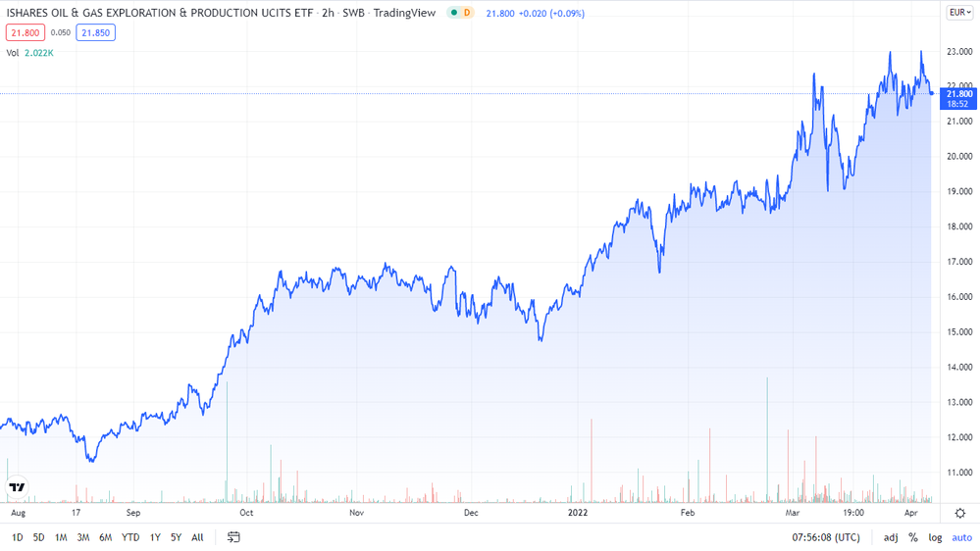Open the EUR currency dropdown
980x551 pixels.
pyautogui.click(x=960, y=13)
